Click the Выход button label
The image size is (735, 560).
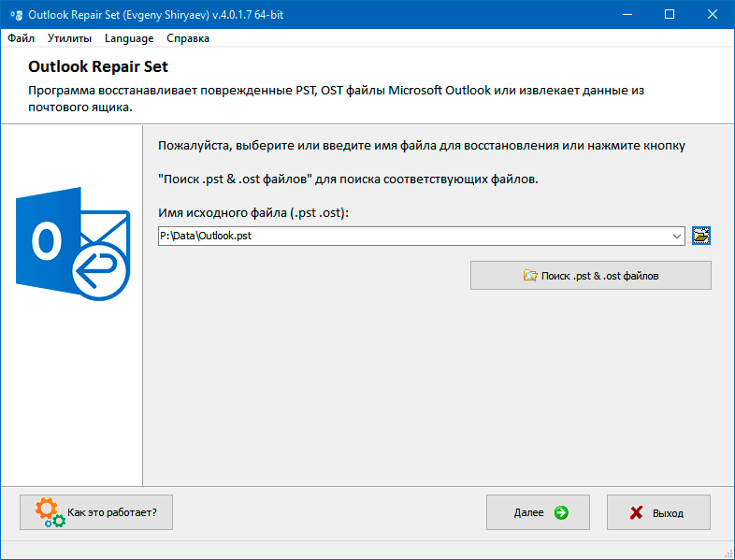click(668, 513)
